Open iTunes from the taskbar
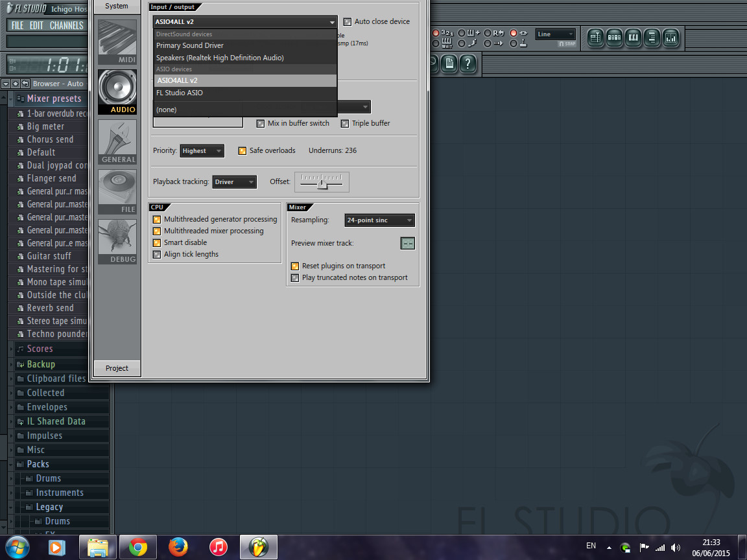Screen dimensions: 747x560 tap(219, 547)
